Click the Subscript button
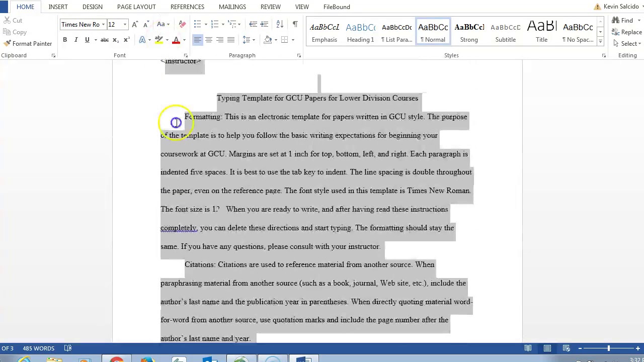The width and height of the screenshot is (644, 362). pos(116,40)
